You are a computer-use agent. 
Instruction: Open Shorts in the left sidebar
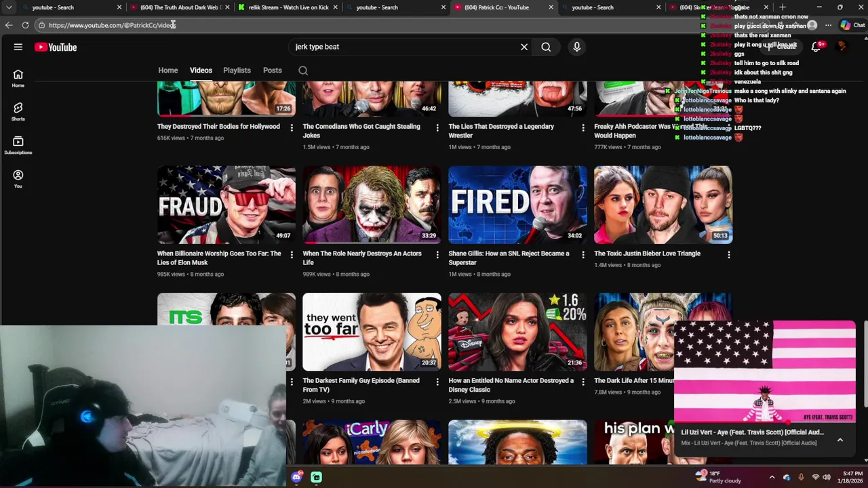click(x=18, y=112)
